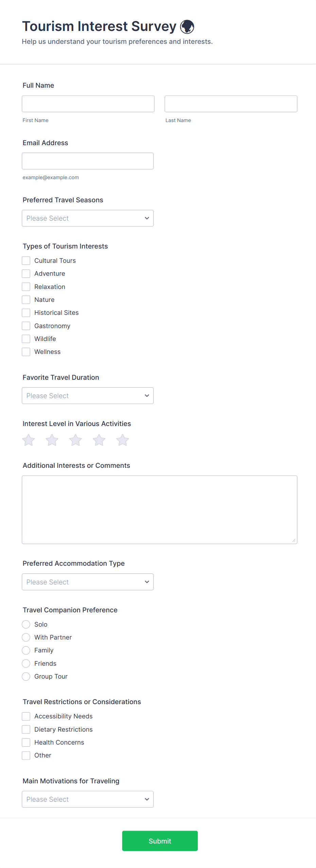316x868 pixels.
Task: Open the Favorite Travel Duration dropdown
Action: coord(88,396)
